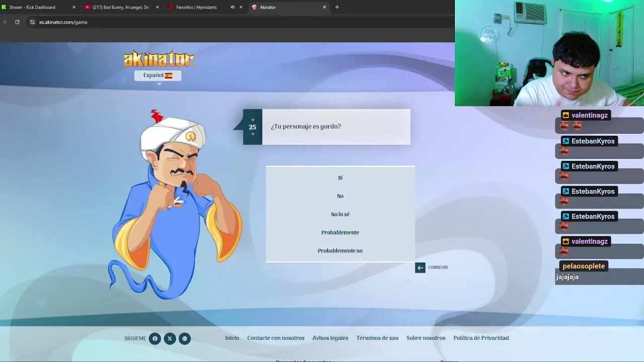This screenshot has width=644, height=362.
Task: Open Contacte con nosotros link
Action: 276,338
